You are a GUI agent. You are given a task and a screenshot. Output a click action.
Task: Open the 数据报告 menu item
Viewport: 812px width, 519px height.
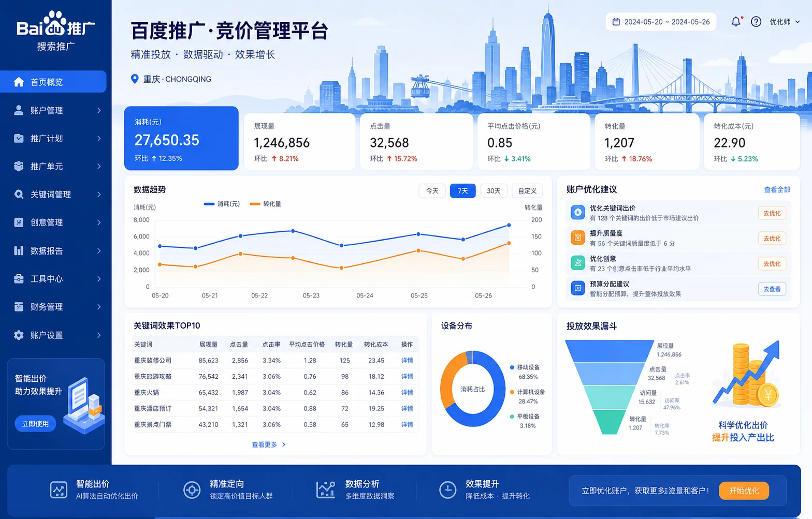click(56, 250)
